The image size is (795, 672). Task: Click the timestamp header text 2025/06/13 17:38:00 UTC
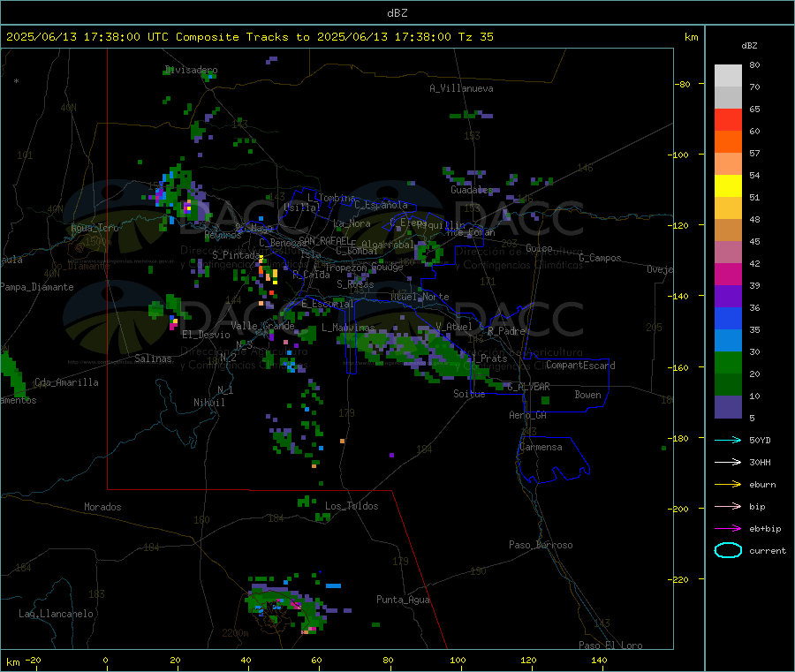tap(87, 37)
